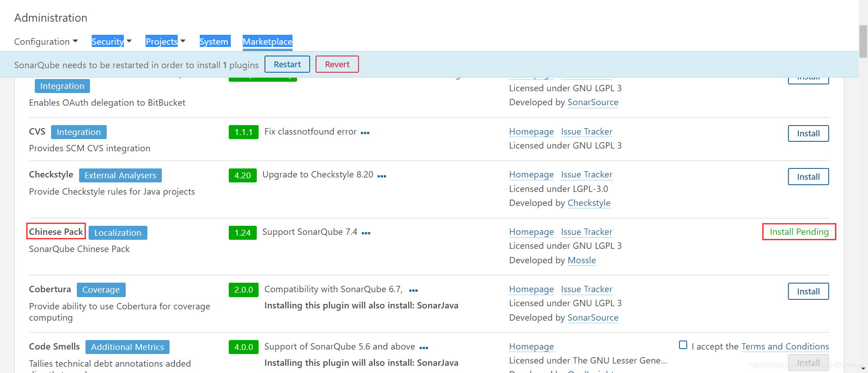
Task: Open the Configuration dropdown menu
Action: pyautogui.click(x=46, y=42)
